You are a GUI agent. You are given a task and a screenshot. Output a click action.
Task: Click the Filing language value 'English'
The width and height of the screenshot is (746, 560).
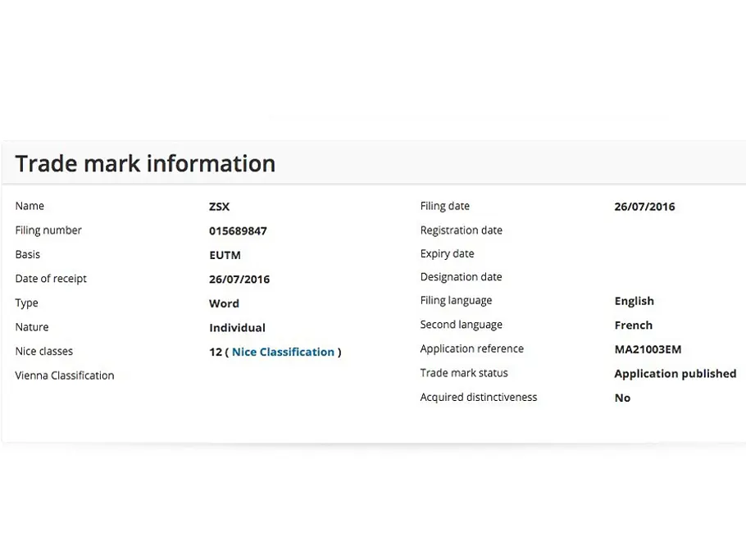[635, 302]
